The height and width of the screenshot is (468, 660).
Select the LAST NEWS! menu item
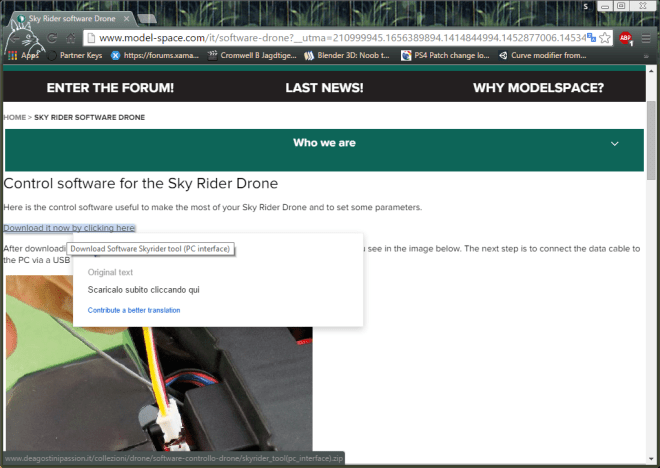pos(324,88)
